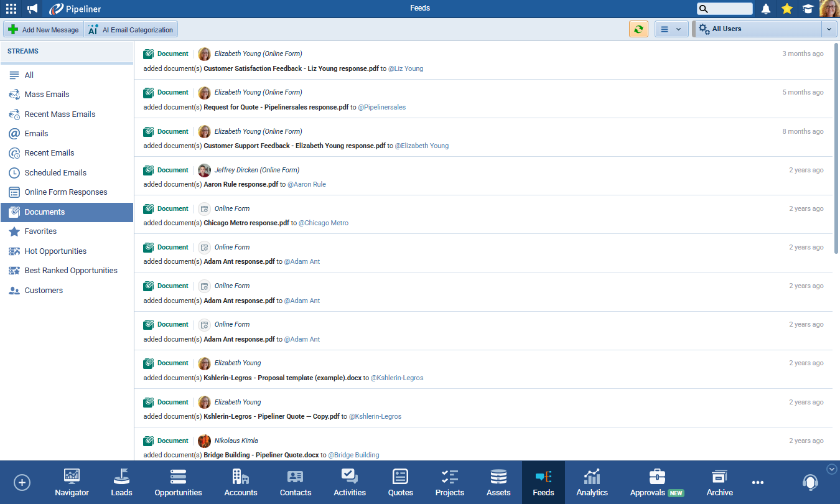This screenshot has width=840, height=504.
Task: Click the @Liz Young mention link
Action: pyautogui.click(x=406, y=68)
